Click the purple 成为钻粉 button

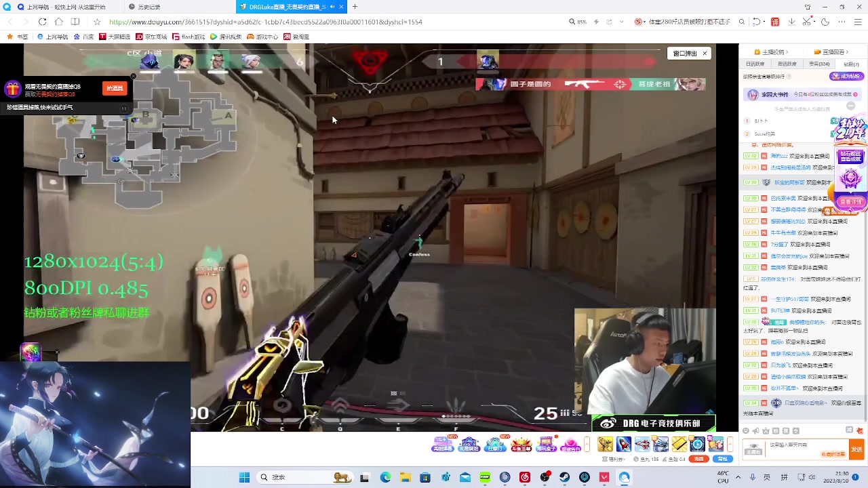point(848,77)
